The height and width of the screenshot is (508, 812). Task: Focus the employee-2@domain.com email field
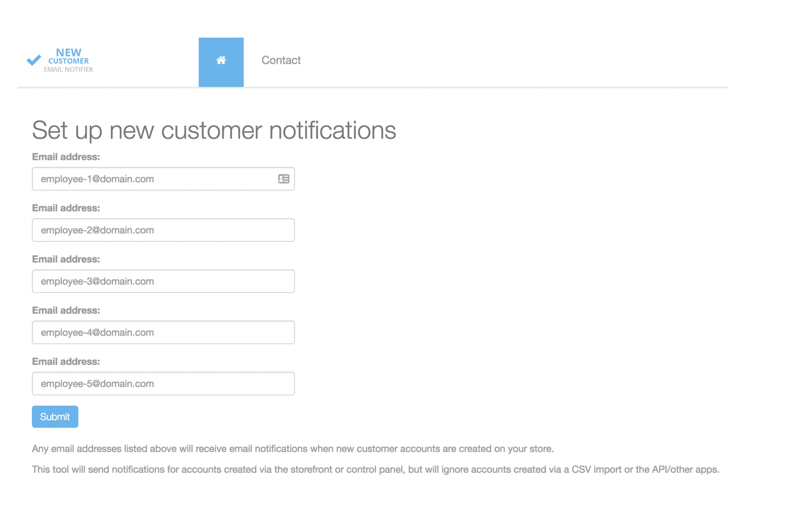click(x=163, y=230)
